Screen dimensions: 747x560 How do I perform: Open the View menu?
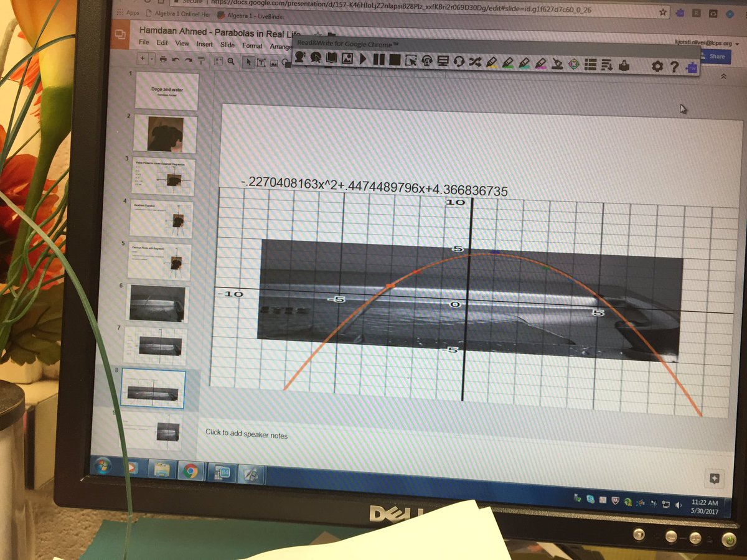click(x=182, y=44)
